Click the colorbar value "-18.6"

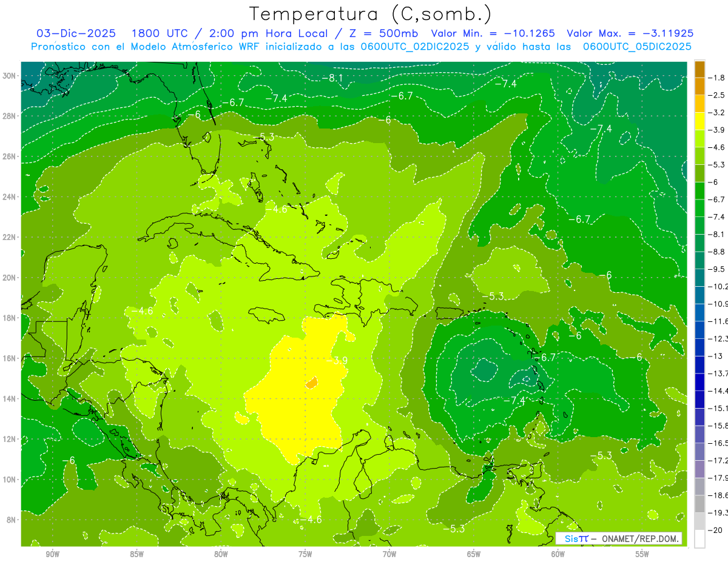pos(718,495)
